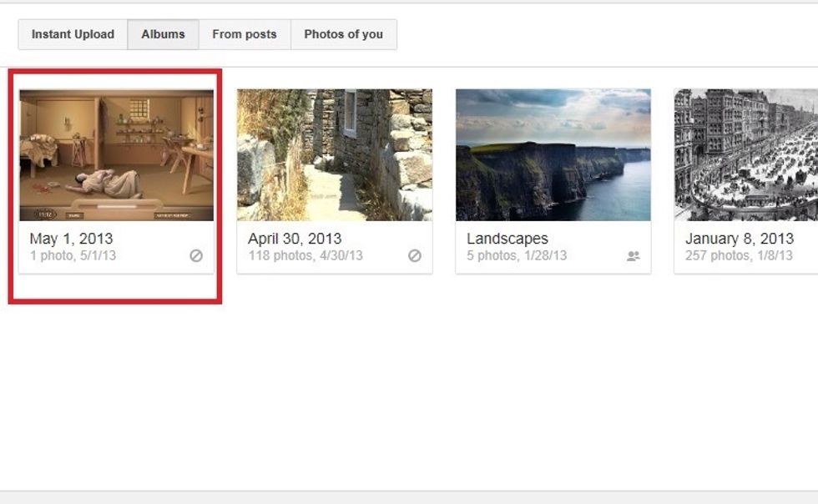
Task: Switch to the Instant Upload tab
Action: tap(73, 34)
